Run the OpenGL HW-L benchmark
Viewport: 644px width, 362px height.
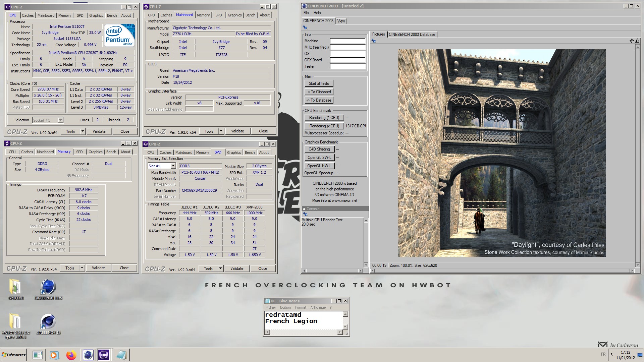pyautogui.click(x=319, y=166)
